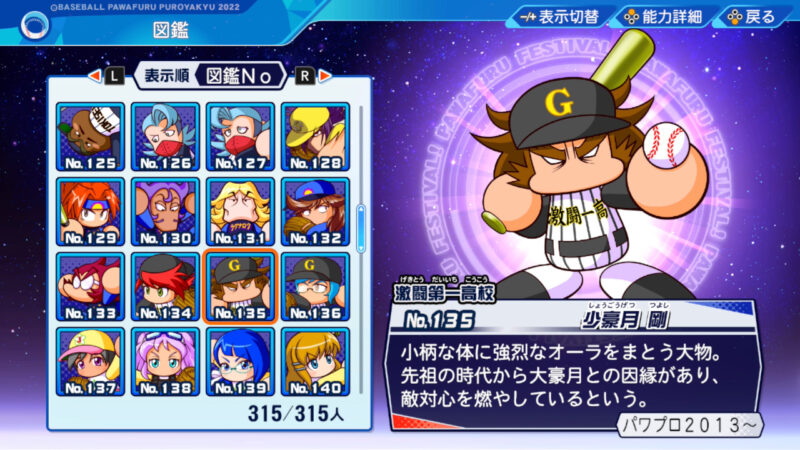The image size is (800, 450).
Task: Go back with 戻る button
Action: 753,17
